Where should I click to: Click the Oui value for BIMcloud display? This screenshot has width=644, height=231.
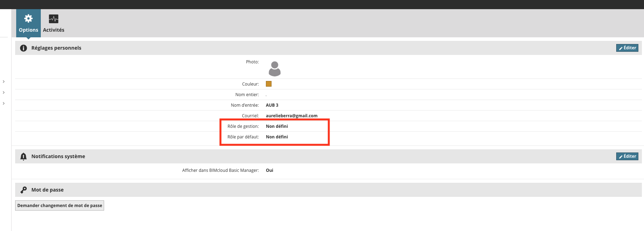(269, 170)
